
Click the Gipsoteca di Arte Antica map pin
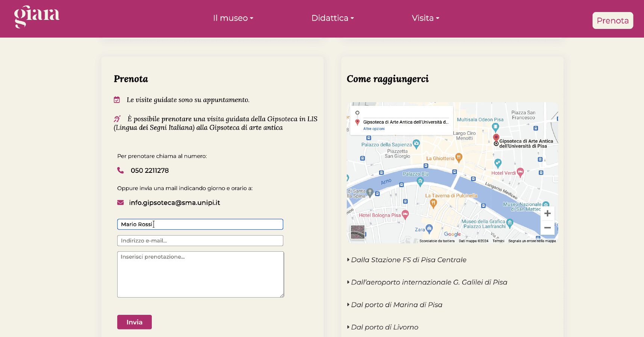496,138
